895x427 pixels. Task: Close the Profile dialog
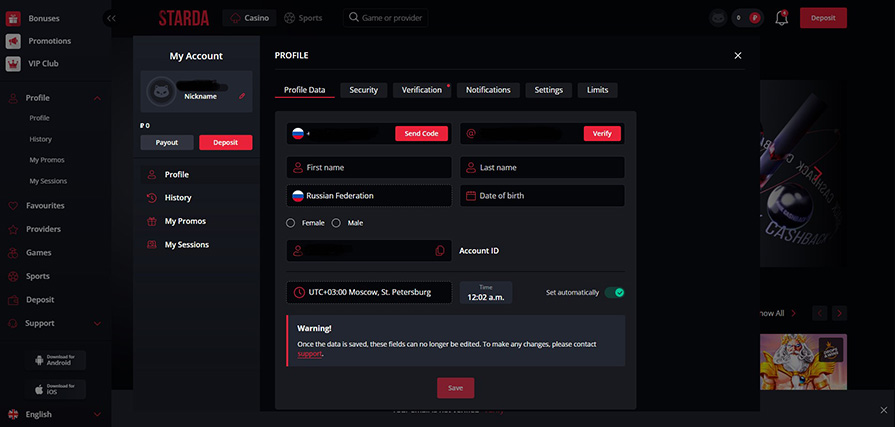pos(738,56)
